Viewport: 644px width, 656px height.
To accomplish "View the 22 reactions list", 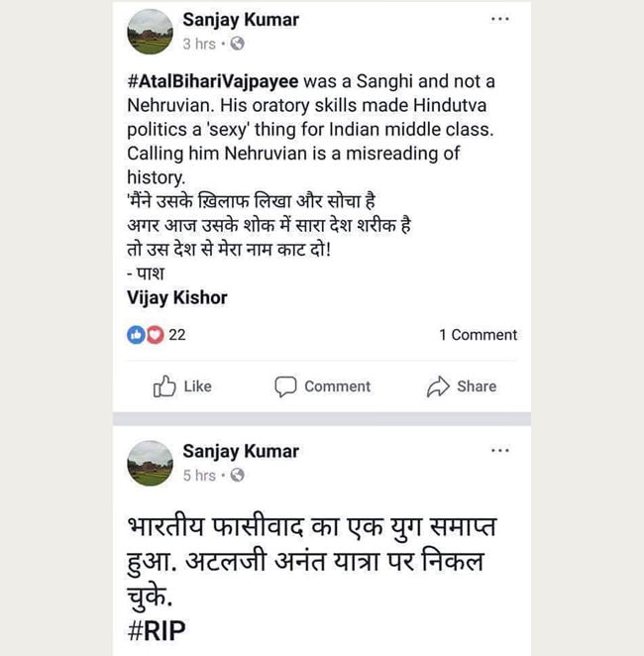I will coord(177,335).
